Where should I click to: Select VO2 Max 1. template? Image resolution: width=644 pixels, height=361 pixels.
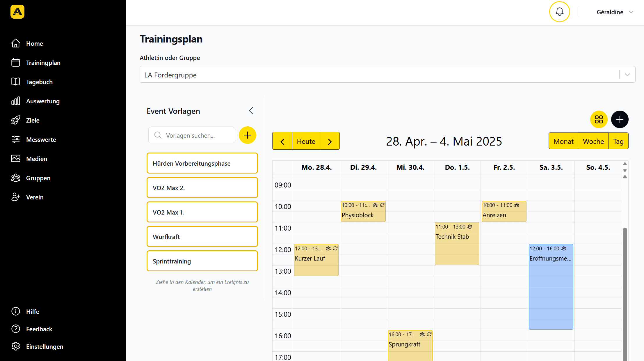202,212
